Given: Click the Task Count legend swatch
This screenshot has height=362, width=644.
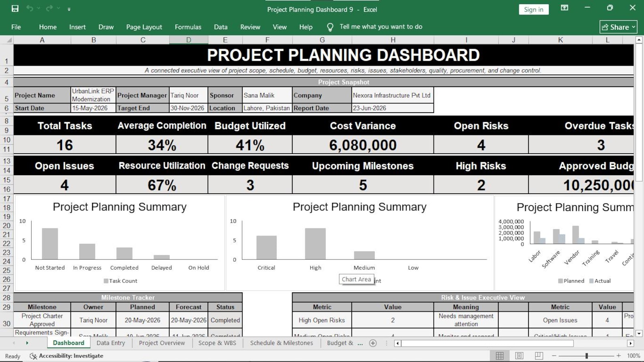Looking at the screenshot, I should pyautogui.click(x=106, y=281).
